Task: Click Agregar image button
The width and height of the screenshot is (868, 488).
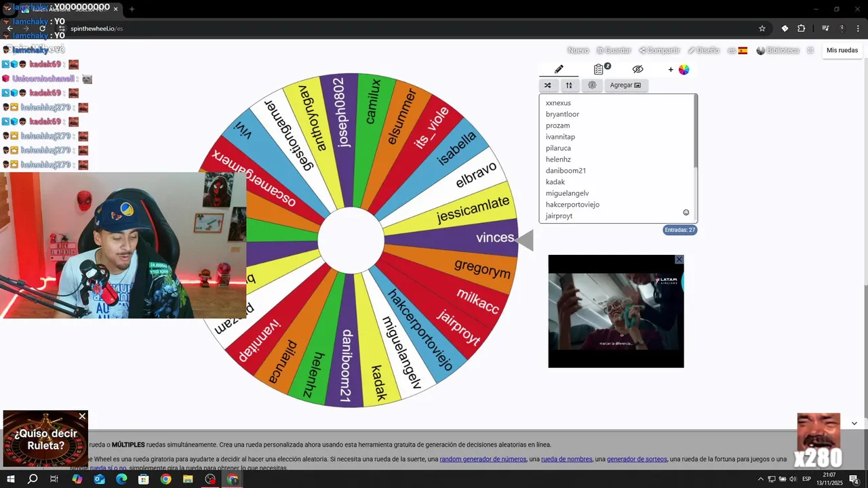Action: (x=625, y=85)
